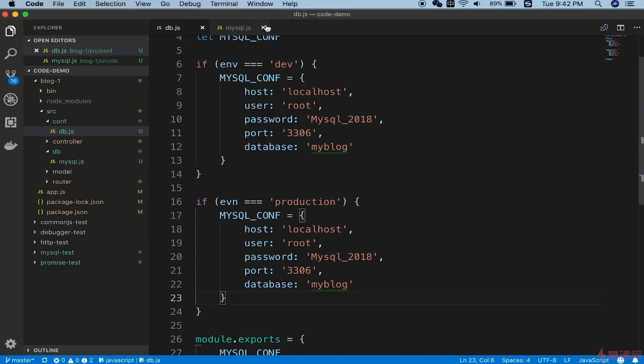Click the Explorer icon in Activity Bar
The width and height of the screenshot is (644, 364).
pos(11,30)
